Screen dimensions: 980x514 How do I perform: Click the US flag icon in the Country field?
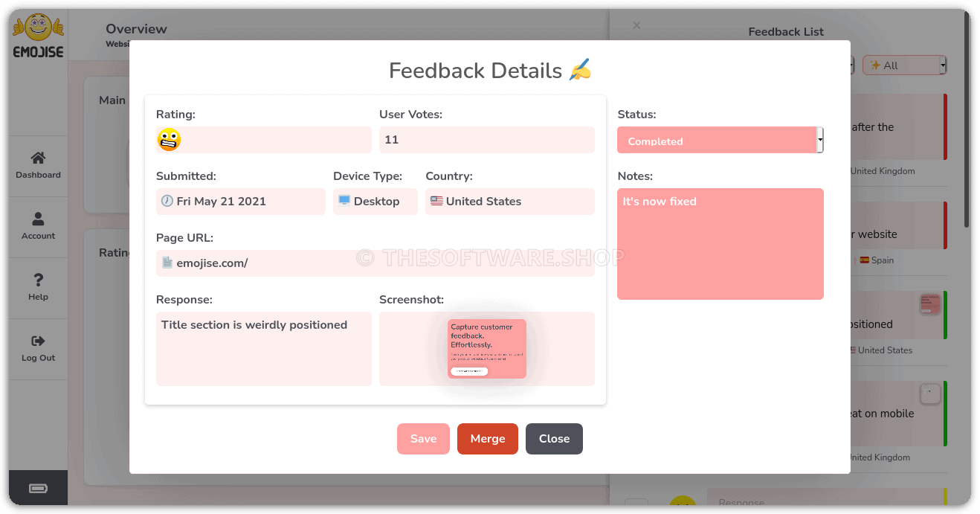[436, 201]
